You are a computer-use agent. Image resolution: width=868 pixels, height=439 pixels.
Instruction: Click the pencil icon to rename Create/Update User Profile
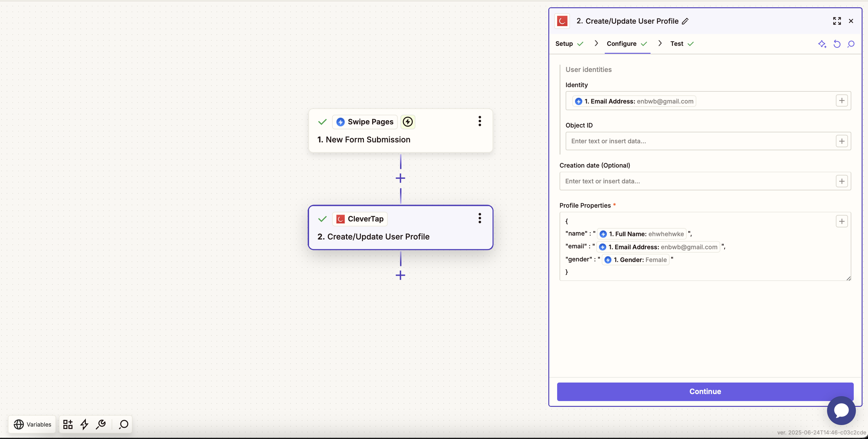tap(686, 21)
